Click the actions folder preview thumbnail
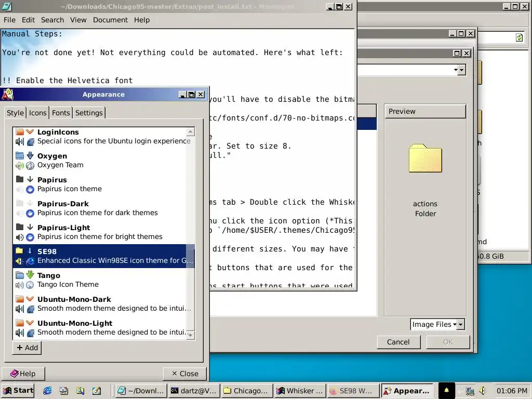532x399 pixels. click(425, 158)
